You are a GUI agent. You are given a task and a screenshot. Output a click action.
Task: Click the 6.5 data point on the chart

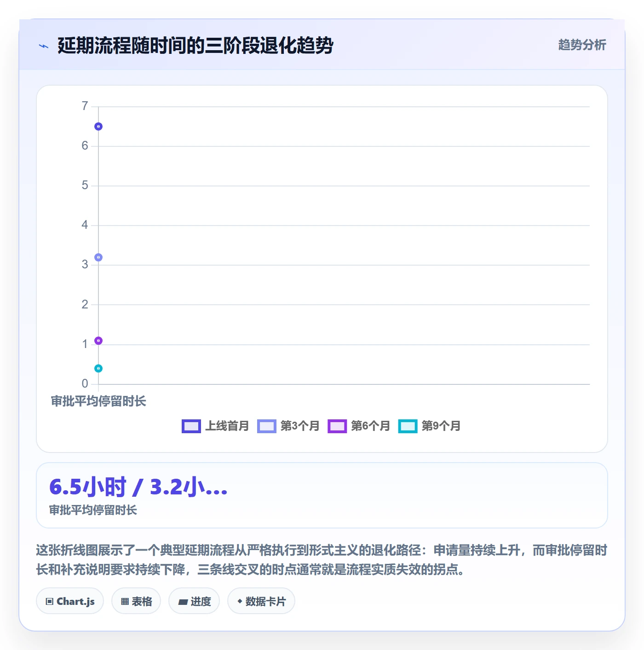[x=98, y=127]
